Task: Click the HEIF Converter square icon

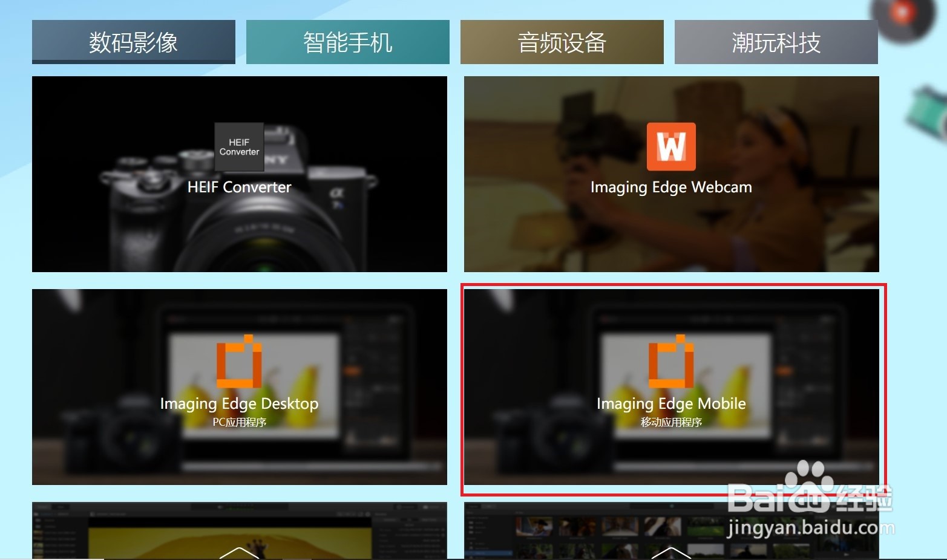Action: pos(239,147)
